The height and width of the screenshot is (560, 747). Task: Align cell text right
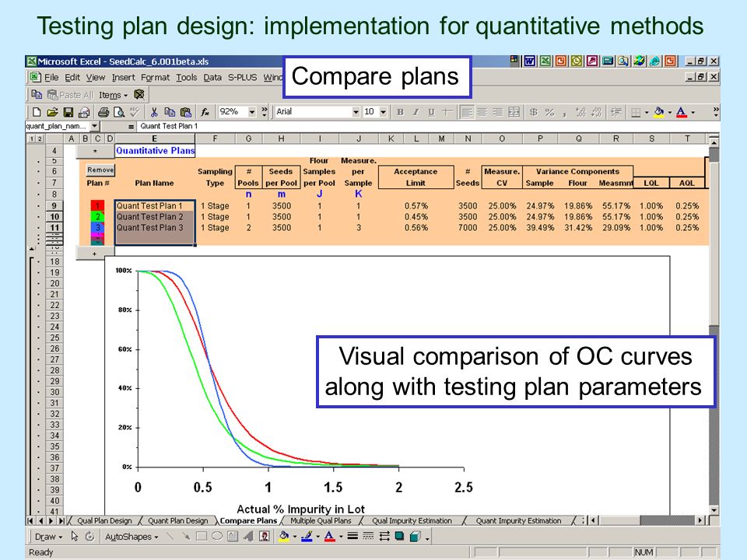tap(498, 112)
